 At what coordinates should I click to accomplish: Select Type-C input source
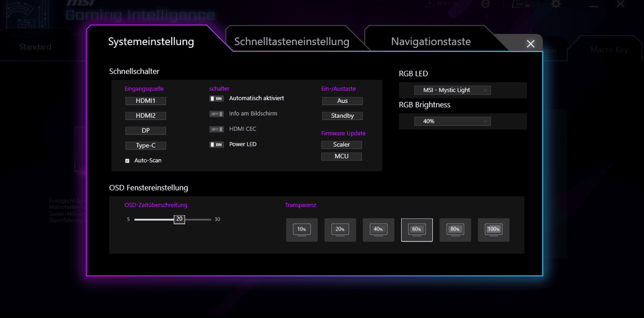[x=146, y=146]
